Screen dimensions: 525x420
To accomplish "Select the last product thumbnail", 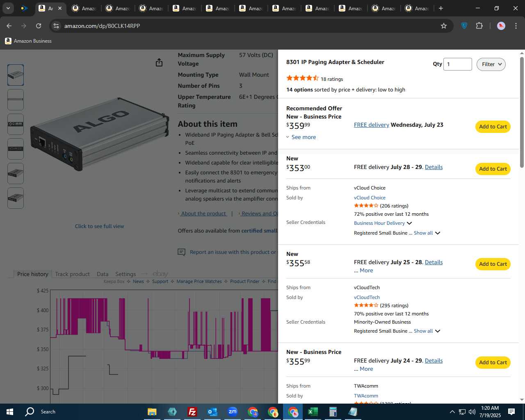I will (16, 198).
